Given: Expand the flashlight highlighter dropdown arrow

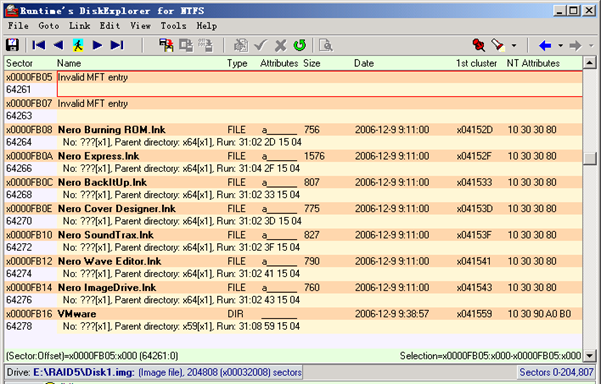Looking at the screenshot, I should pos(514,46).
